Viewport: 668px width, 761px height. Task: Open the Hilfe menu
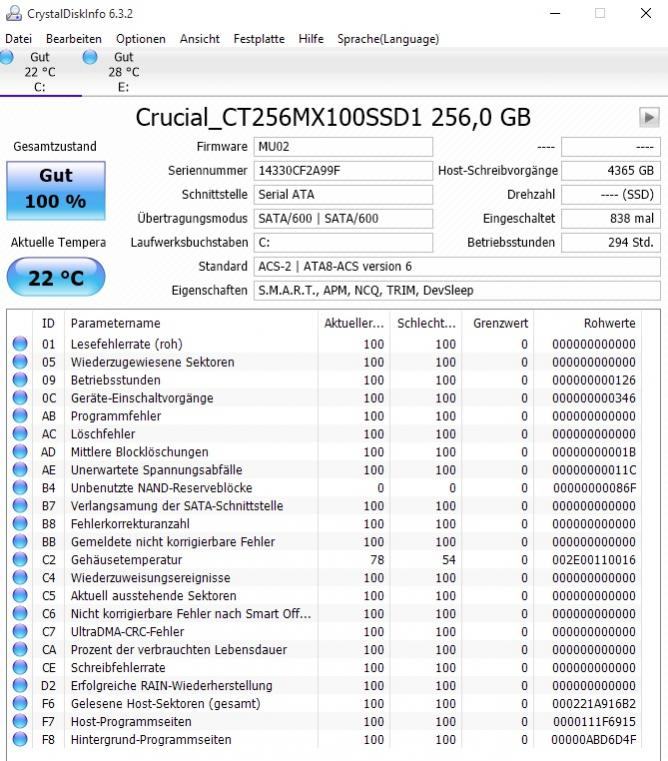point(311,39)
